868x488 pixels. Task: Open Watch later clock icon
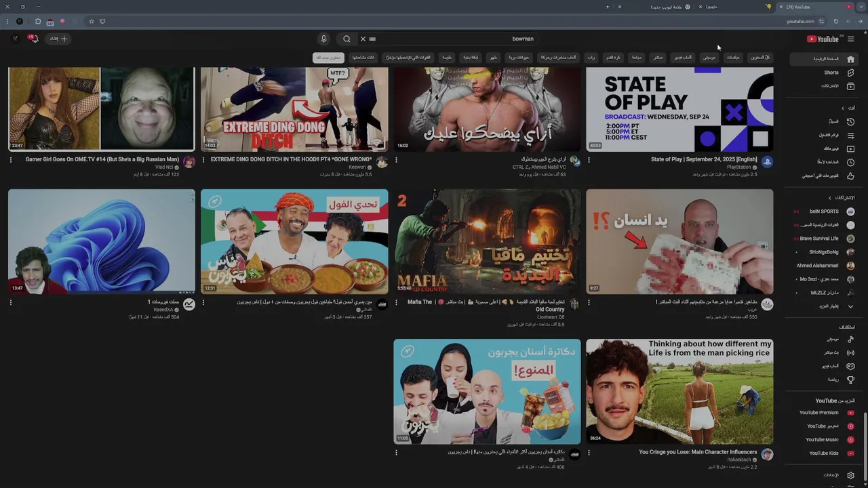tap(850, 162)
